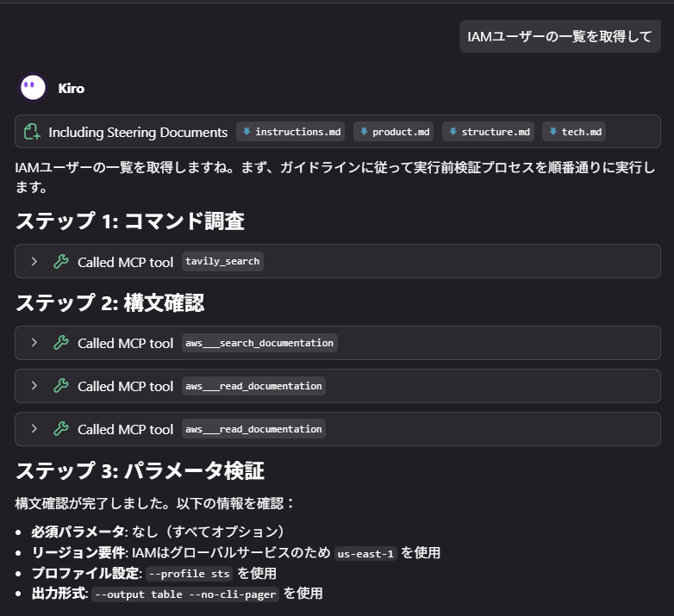Click the wrench icon beside tavily_search

pyautogui.click(x=61, y=261)
